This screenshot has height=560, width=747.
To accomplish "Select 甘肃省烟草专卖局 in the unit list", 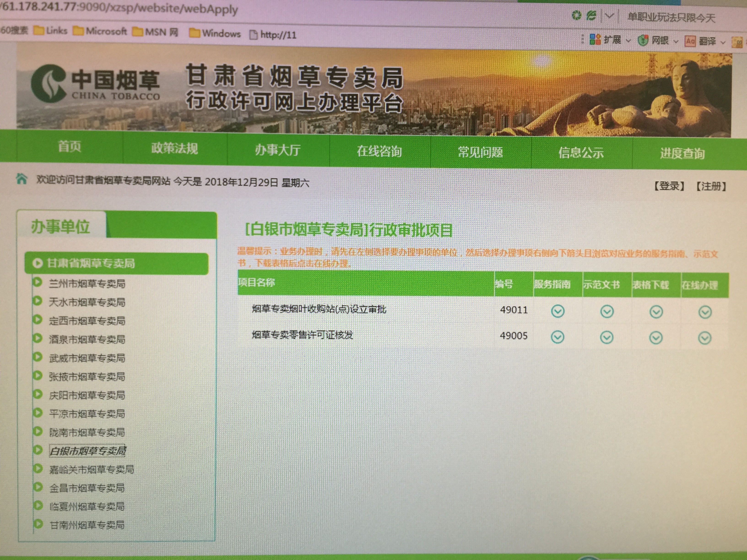I will coord(90,263).
